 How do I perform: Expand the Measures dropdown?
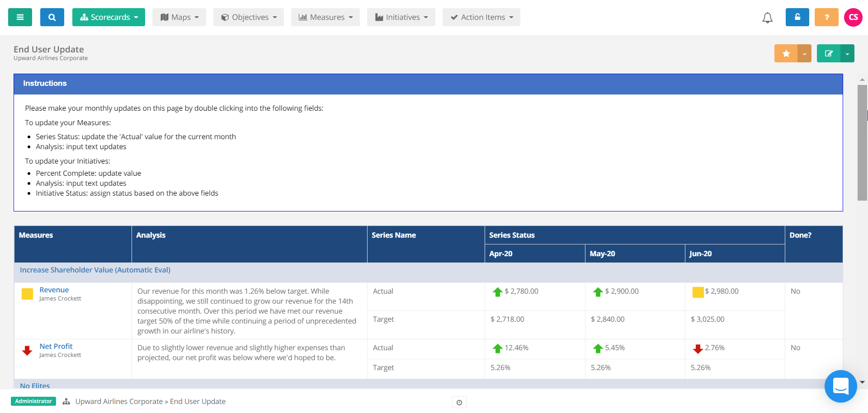tap(325, 17)
